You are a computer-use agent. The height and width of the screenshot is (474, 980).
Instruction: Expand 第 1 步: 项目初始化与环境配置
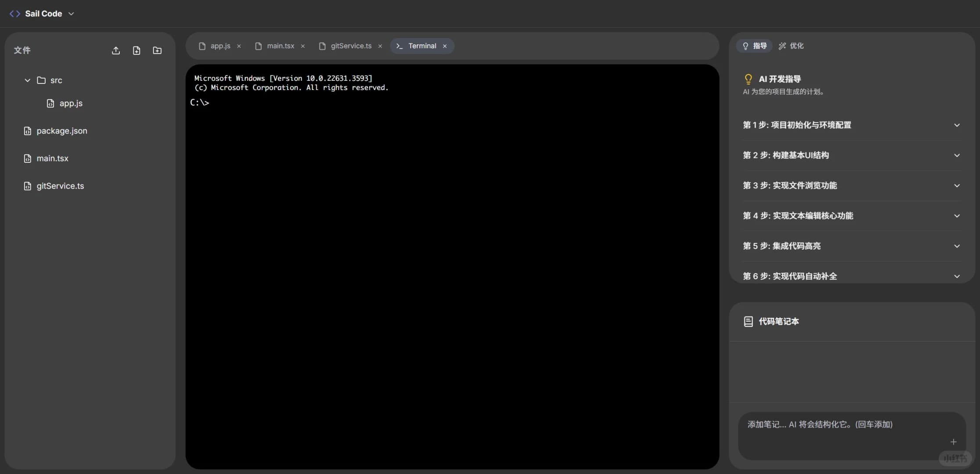pyautogui.click(x=851, y=125)
